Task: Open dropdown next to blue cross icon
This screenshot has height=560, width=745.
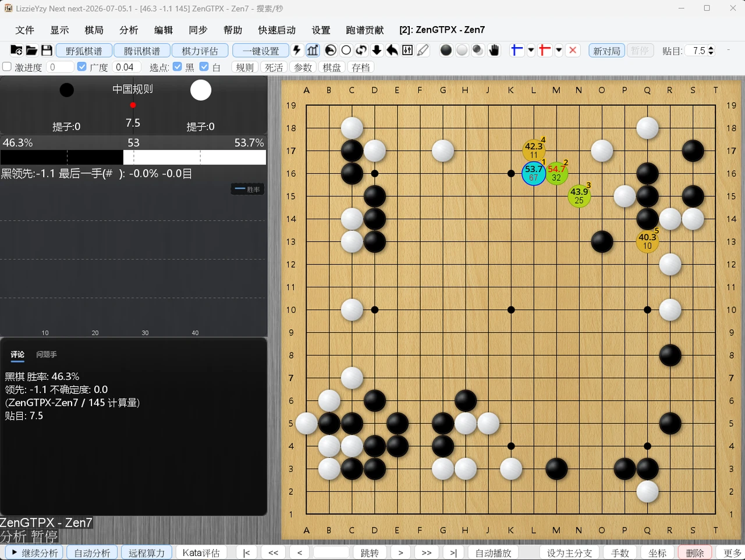Action: [531, 51]
